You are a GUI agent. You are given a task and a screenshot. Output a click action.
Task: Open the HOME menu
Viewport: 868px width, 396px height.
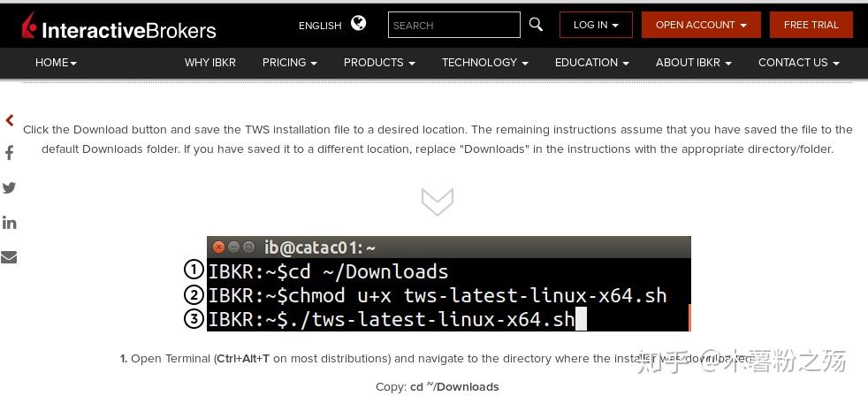click(56, 63)
